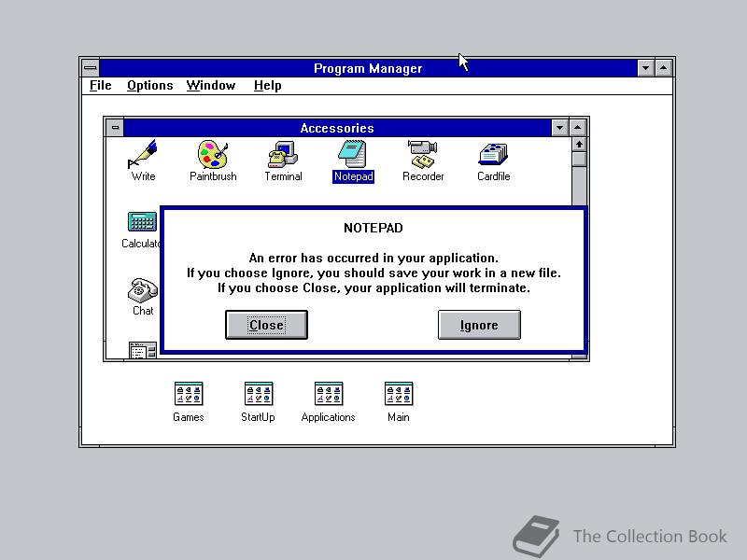
Task: Select the StartUp program group icon
Action: coord(259,394)
